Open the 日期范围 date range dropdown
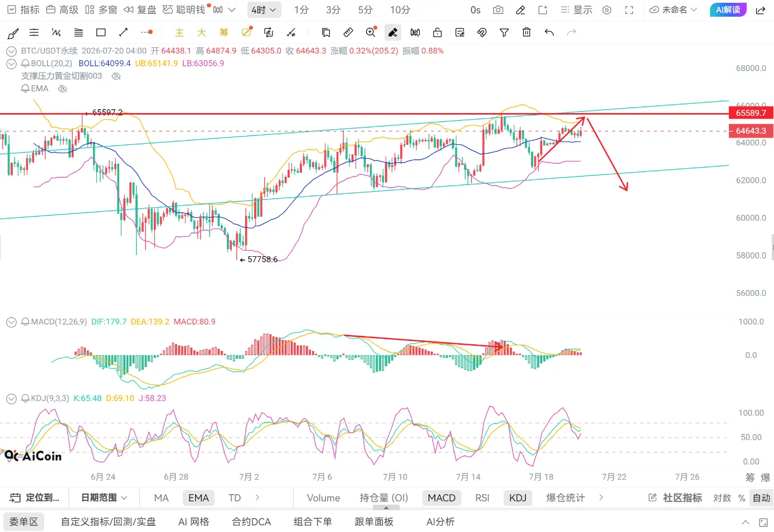 click(x=104, y=497)
